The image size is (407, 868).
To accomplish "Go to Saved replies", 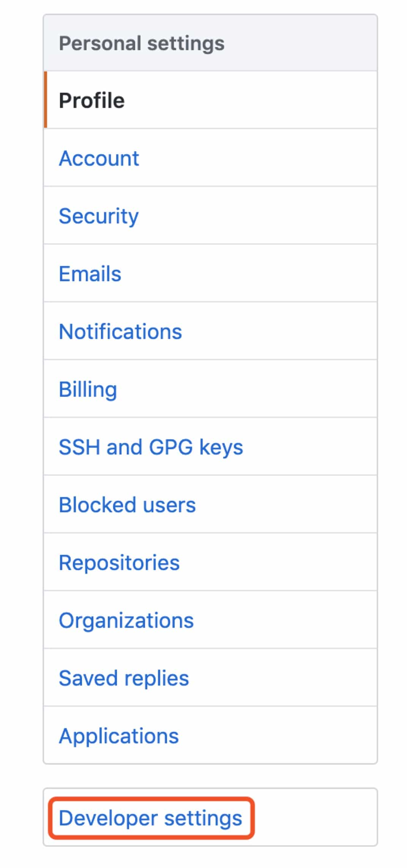I will tap(210, 678).
